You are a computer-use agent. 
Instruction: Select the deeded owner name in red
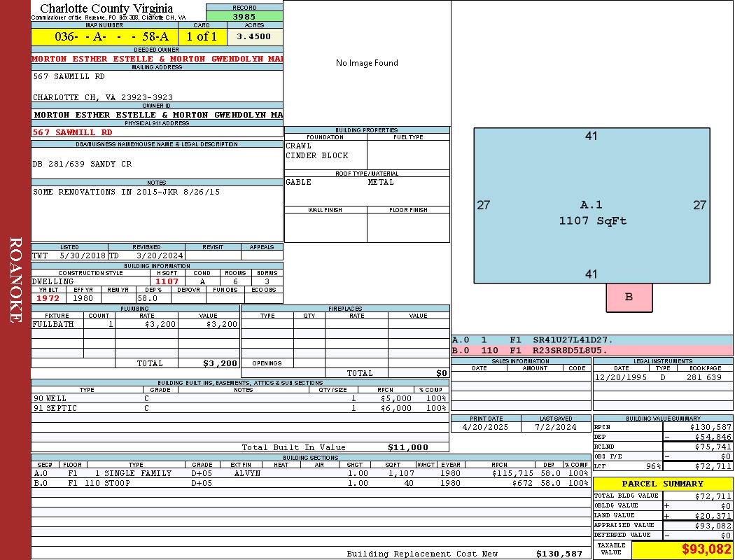[157, 59]
